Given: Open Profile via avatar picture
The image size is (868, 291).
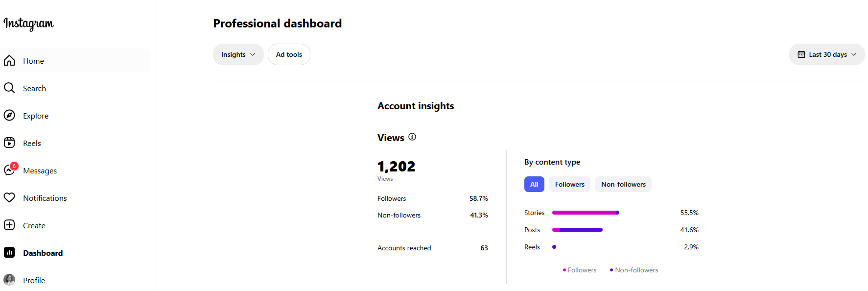Looking at the screenshot, I should coord(9,280).
